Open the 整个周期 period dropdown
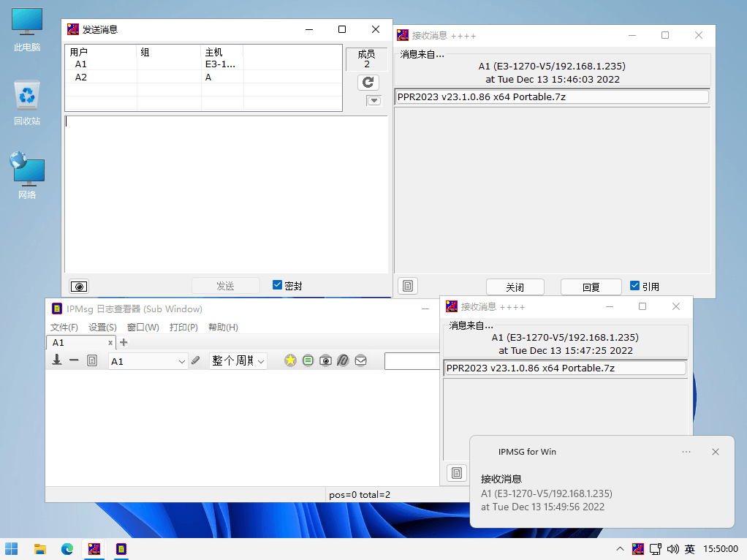Viewport: 747px width, 560px height. point(238,361)
